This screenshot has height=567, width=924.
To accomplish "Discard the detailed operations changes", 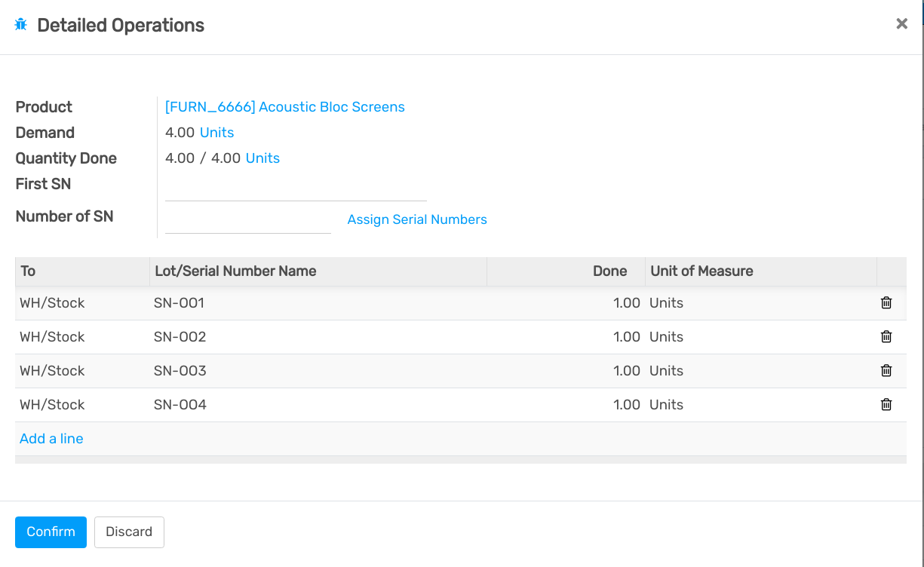I will tap(129, 532).
